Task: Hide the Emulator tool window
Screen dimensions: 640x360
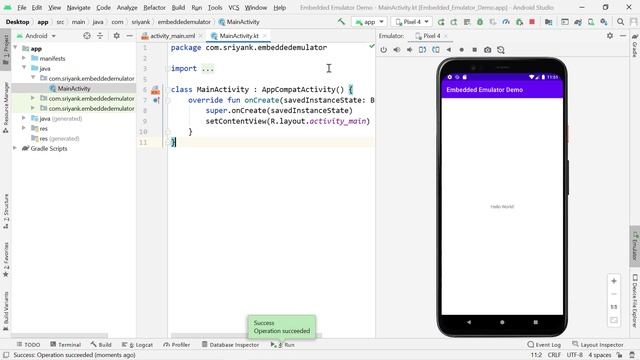Action: point(623,36)
